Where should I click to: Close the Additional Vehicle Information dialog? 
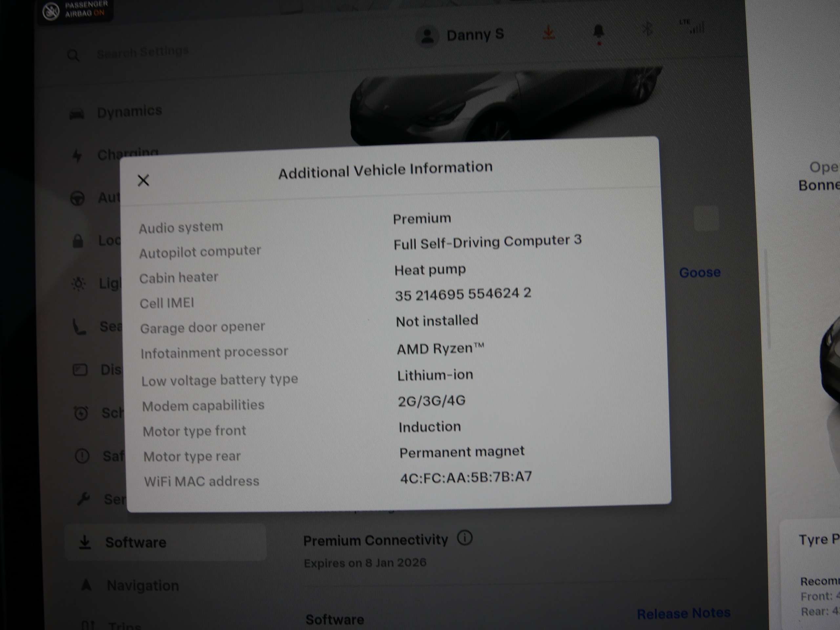coord(143,180)
